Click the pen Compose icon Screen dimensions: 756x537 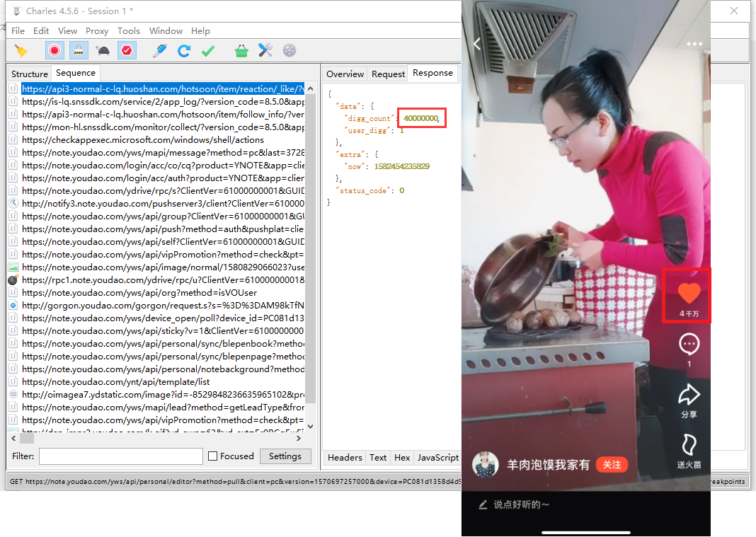click(x=159, y=51)
